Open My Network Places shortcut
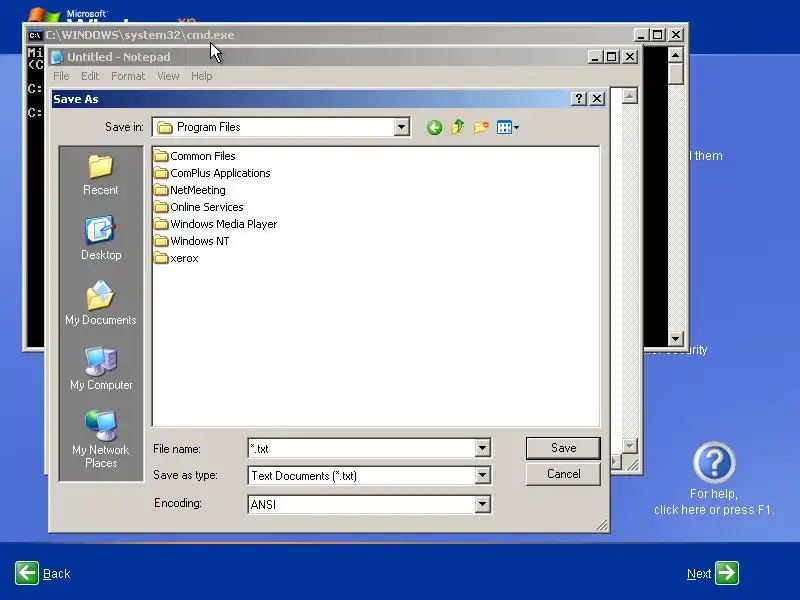The width and height of the screenshot is (800, 600). tap(101, 439)
